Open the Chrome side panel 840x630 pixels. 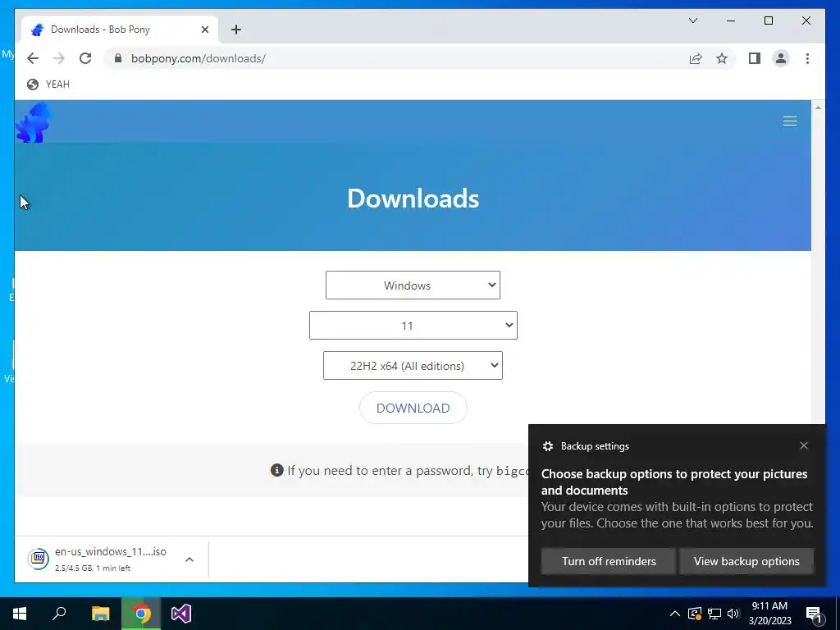755,58
